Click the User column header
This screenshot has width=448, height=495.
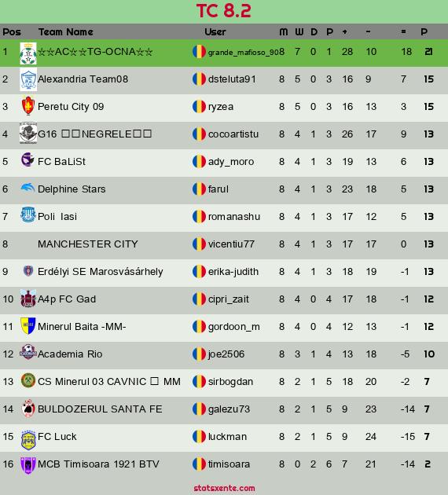215,32
